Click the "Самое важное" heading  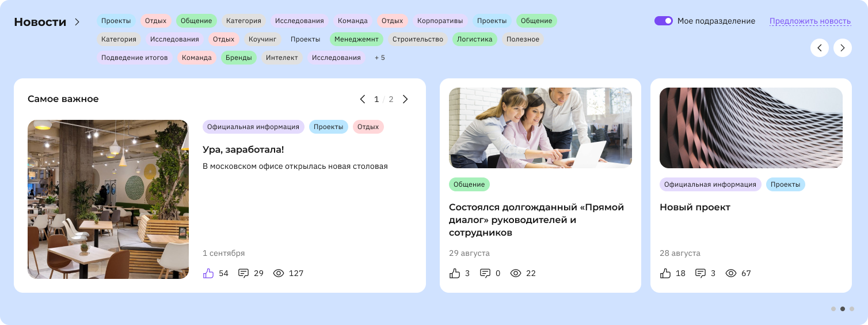[x=63, y=99]
